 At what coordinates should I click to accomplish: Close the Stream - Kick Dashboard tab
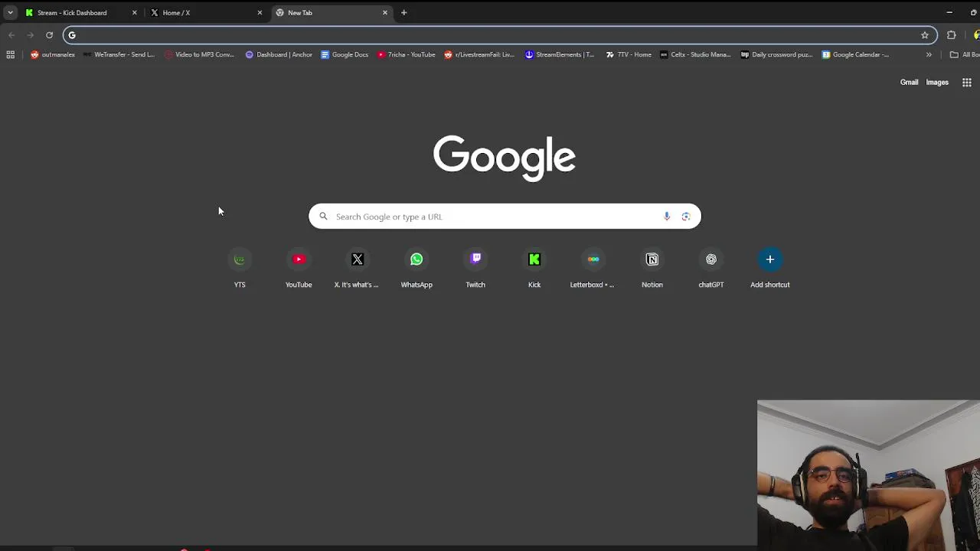tap(134, 12)
